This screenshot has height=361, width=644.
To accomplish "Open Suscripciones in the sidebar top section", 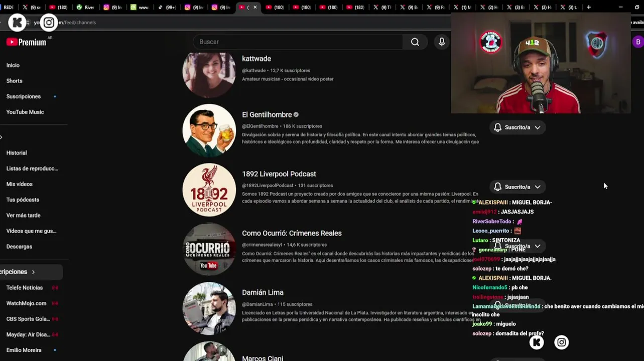I will (24, 96).
